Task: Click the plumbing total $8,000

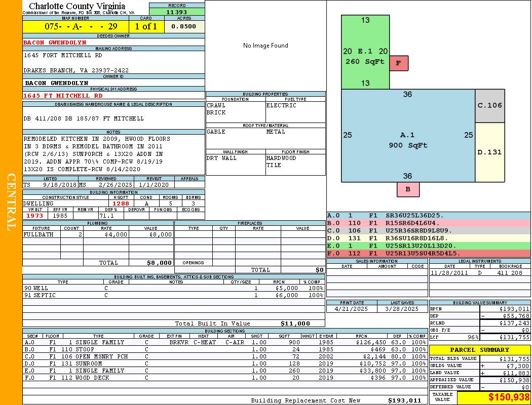Action: 159,263
